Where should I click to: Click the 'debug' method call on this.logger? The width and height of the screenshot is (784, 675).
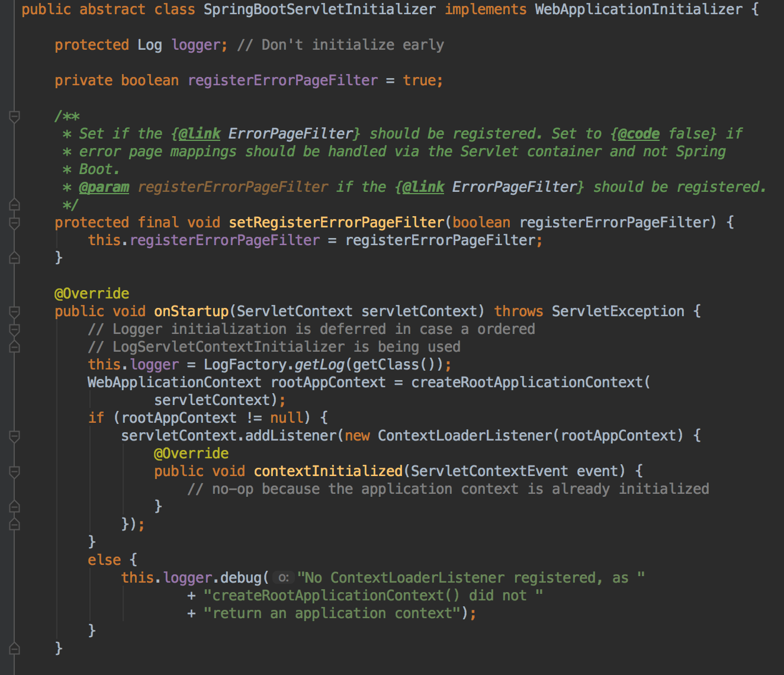tap(241, 578)
